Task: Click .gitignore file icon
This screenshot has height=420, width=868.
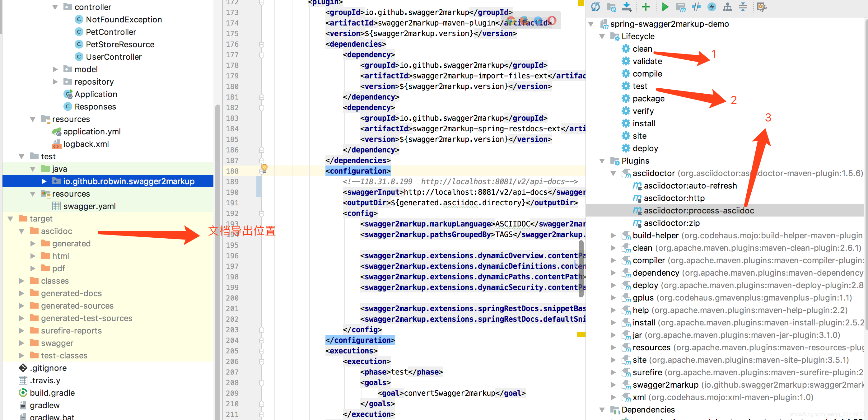Action: point(23,368)
